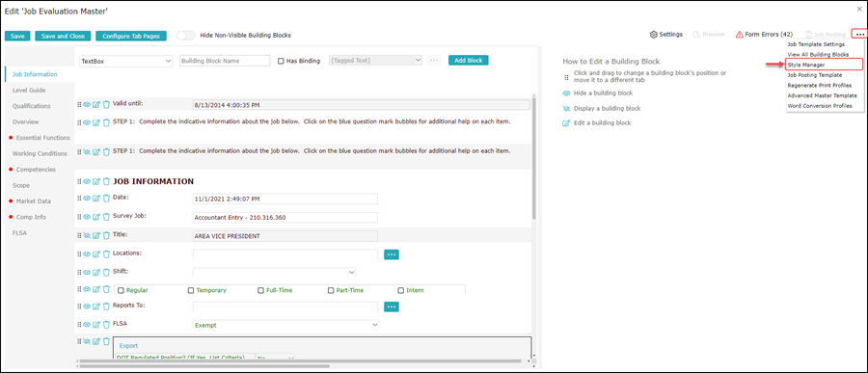Edit the Title building block
Screen dimensions: 868x373
tap(96, 236)
